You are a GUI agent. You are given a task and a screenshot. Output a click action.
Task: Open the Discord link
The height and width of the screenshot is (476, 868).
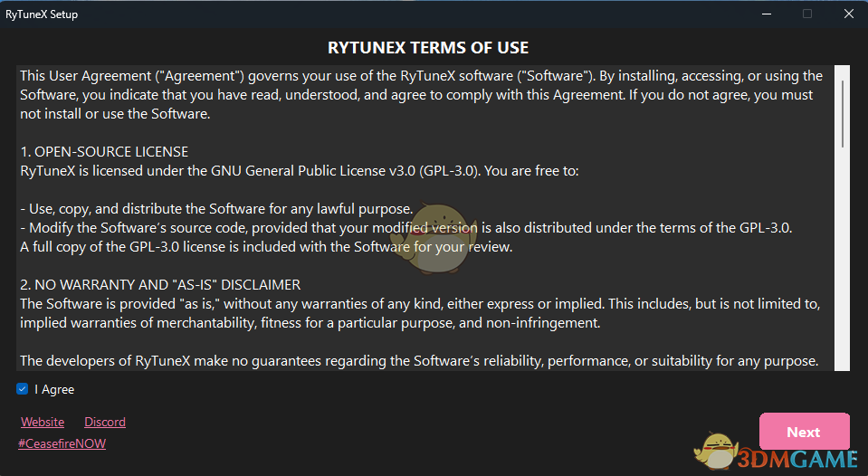pyautogui.click(x=105, y=422)
